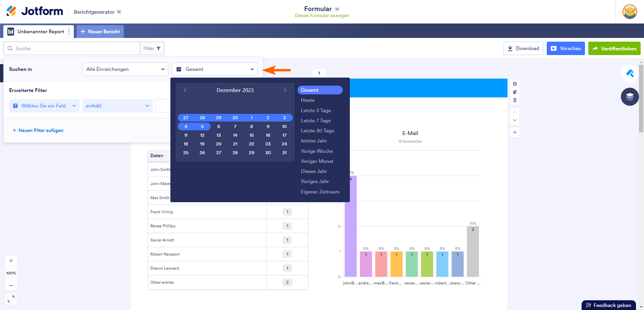Click the Renee Phillips table row

click(228, 226)
